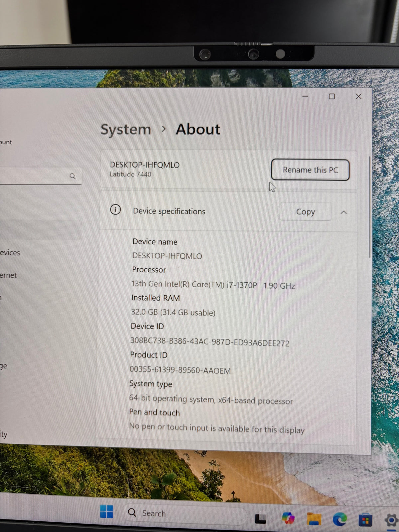Click the Device specifications heading
Screen dimensions: 399x532
coord(169,211)
